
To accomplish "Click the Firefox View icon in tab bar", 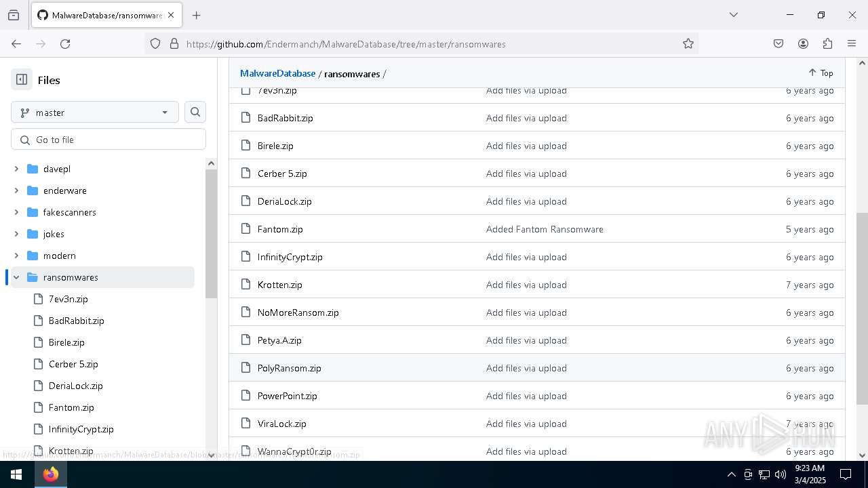I will [14, 15].
